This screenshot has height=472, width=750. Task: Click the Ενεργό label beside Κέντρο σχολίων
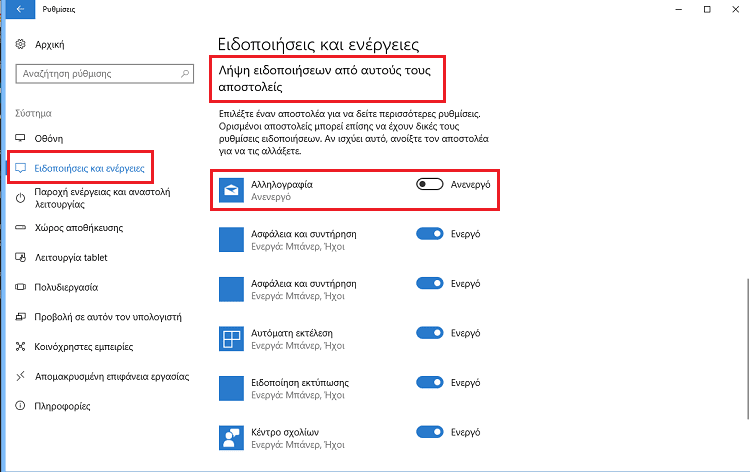465,432
